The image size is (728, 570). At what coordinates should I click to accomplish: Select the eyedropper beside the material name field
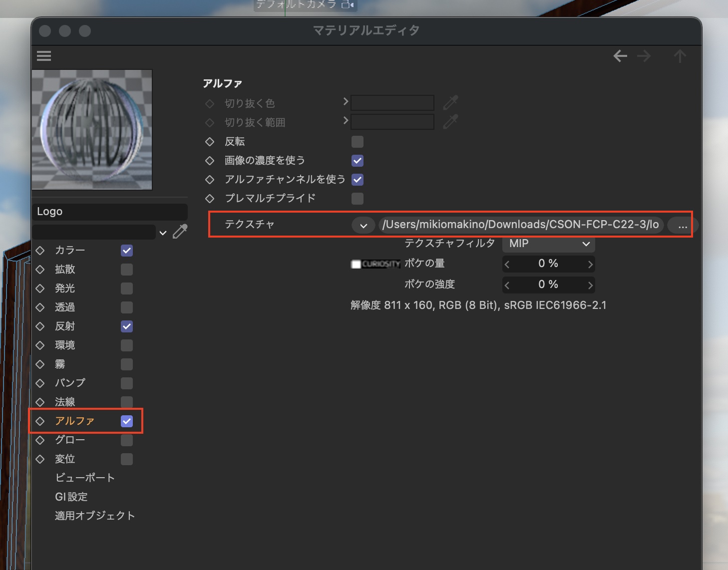180,231
